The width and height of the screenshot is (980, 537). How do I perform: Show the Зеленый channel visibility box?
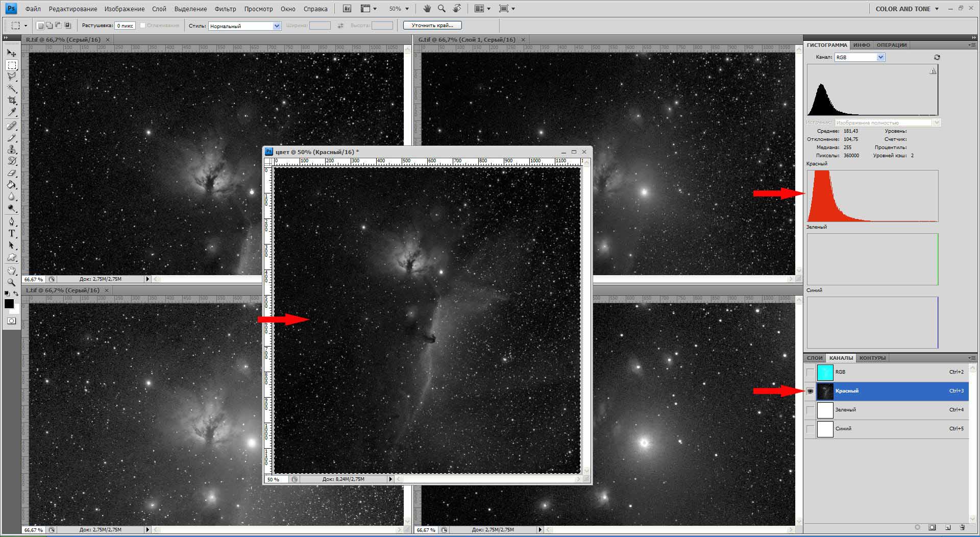[810, 410]
